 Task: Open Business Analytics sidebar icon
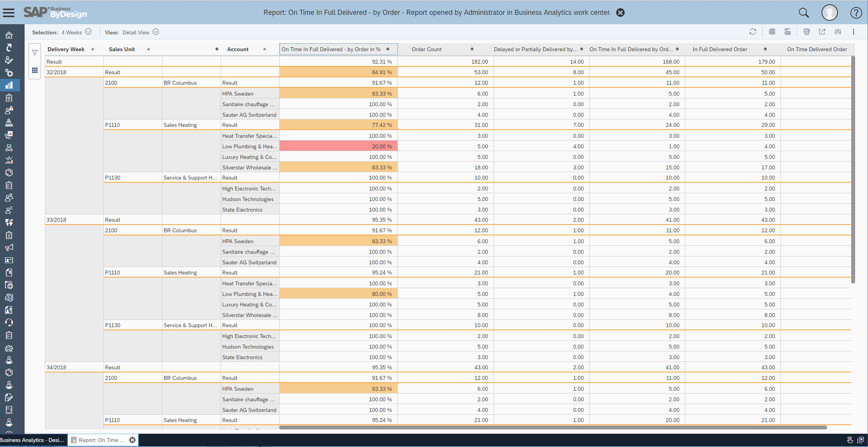[9, 85]
